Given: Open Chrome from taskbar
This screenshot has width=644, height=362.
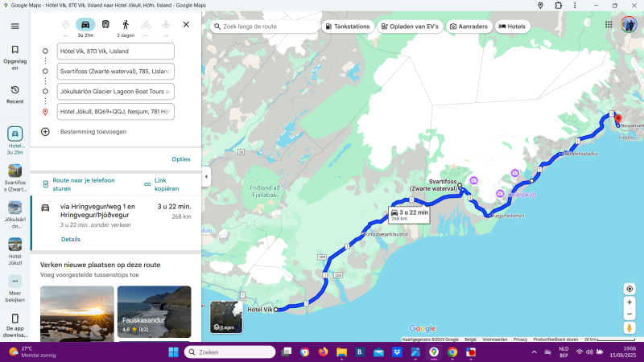Looking at the screenshot, I should click(x=452, y=352).
